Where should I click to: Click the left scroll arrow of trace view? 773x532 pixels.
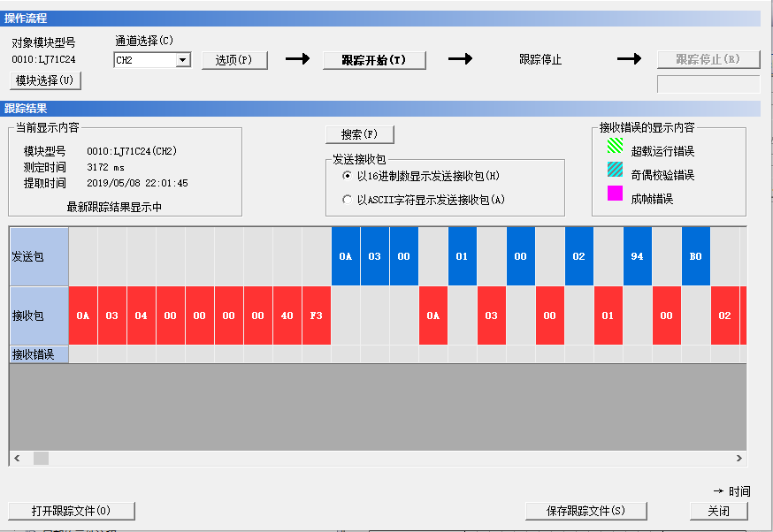pyautogui.click(x=16, y=458)
